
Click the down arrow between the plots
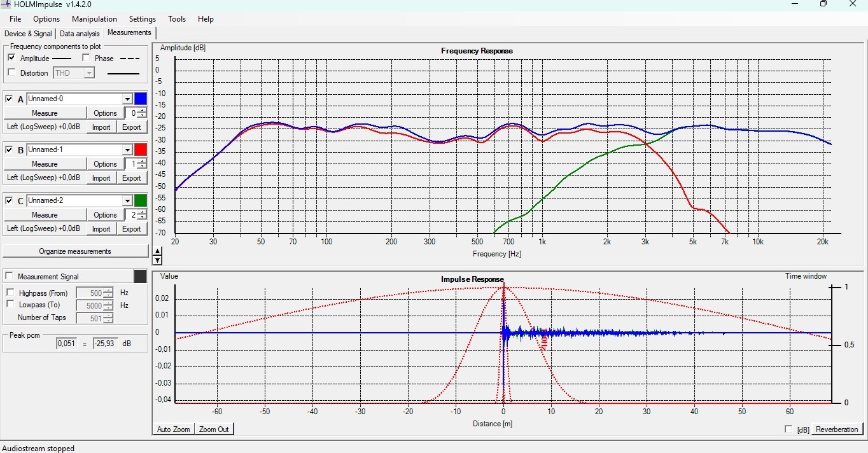pos(158,260)
